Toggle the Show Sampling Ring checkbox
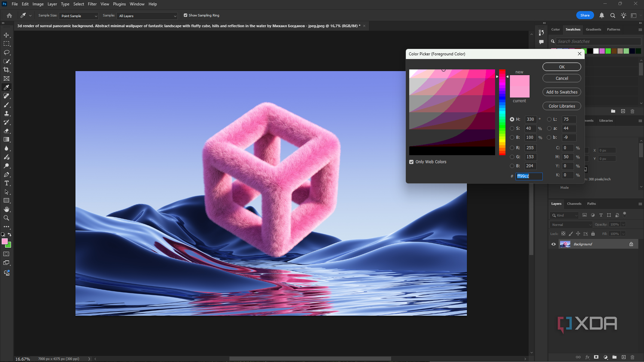644x362 pixels. pyautogui.click(x=185, y=15)
